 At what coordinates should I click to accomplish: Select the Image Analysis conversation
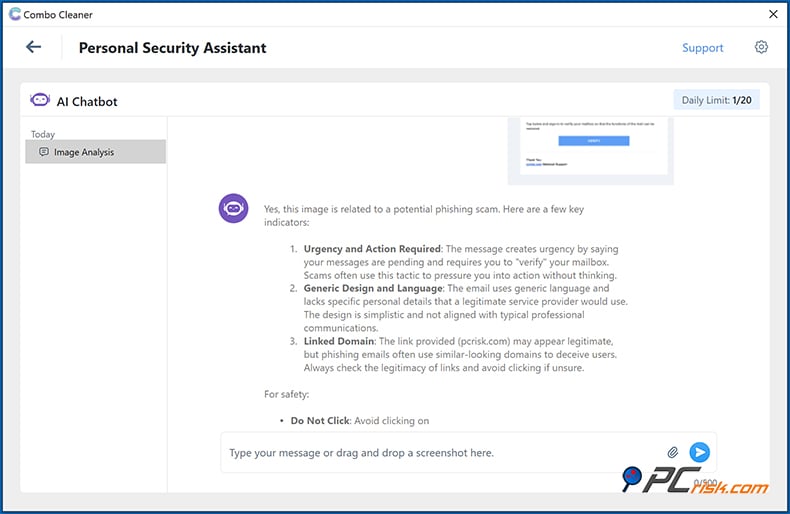click(x=95, y=152)
